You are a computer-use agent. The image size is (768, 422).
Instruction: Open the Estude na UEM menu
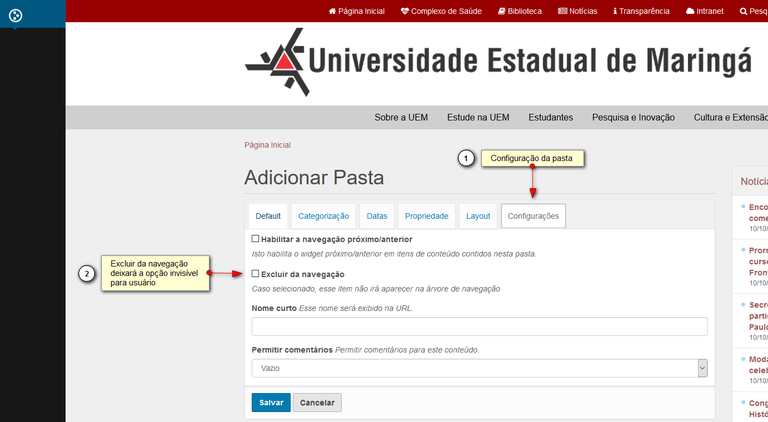coord(478,118)
